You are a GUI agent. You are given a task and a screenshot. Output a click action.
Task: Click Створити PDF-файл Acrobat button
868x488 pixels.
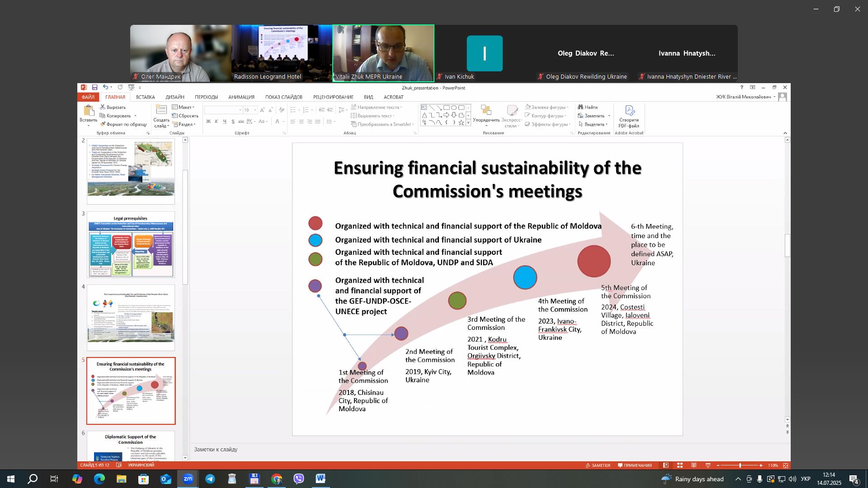coord(629,117)
